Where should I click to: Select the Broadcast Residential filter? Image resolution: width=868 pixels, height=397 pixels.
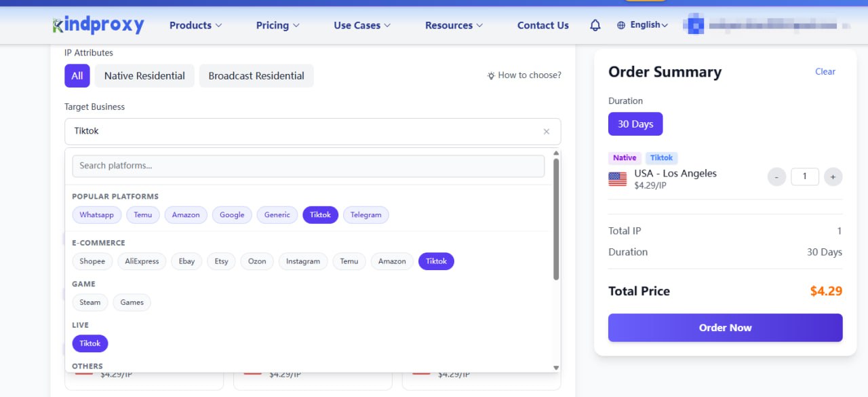[256, 76]
